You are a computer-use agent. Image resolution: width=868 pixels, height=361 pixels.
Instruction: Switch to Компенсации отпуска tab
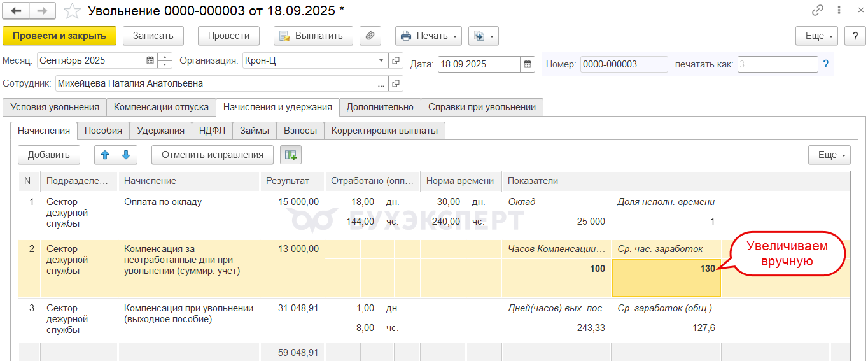pos(161,107)
